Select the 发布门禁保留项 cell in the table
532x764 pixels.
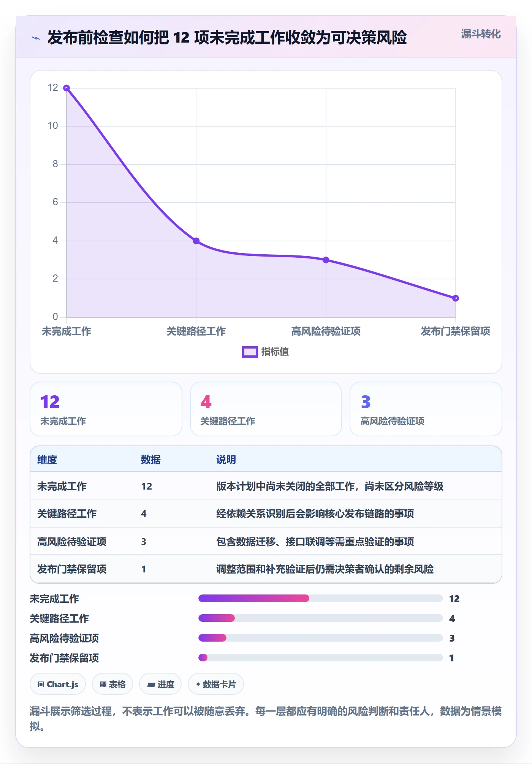(x=72, y=569)
